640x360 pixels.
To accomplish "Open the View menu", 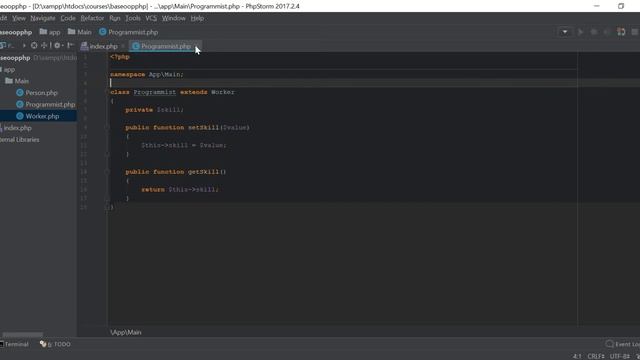I will point(19,18).
